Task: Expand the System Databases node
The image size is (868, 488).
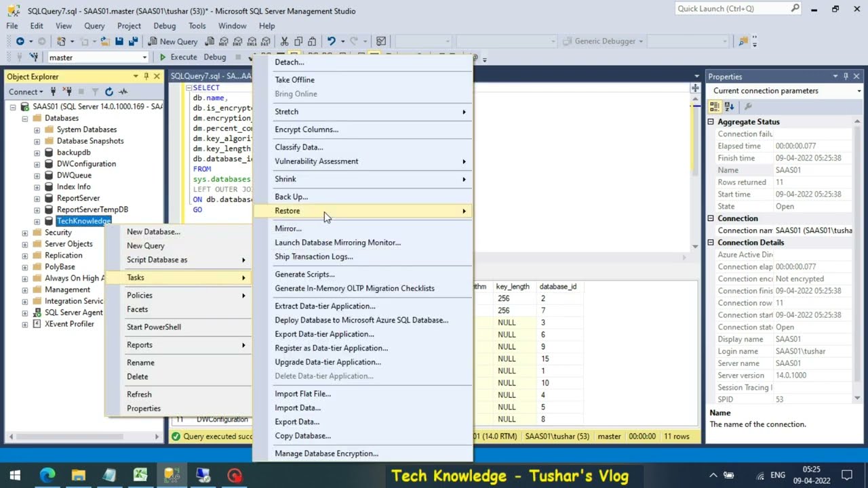Action: point(37,129)
